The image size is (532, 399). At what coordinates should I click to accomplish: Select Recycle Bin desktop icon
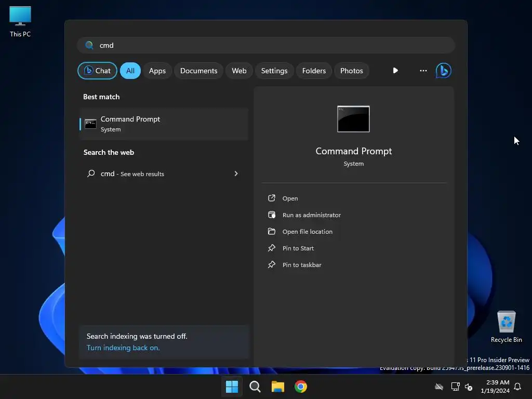click(507, 327)
